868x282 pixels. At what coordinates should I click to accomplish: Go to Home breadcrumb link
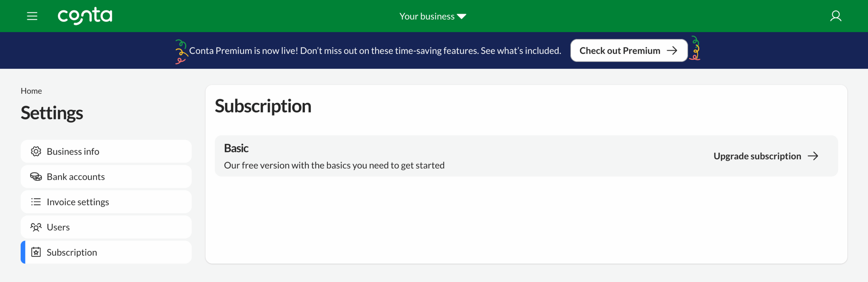click(31, 90)
